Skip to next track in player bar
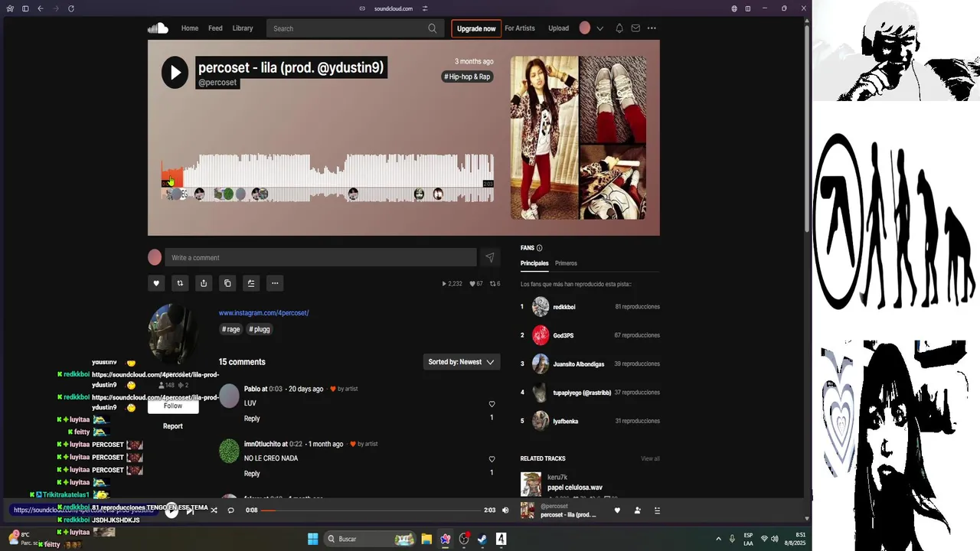The image size is (980, 551). tap(190, 510)
